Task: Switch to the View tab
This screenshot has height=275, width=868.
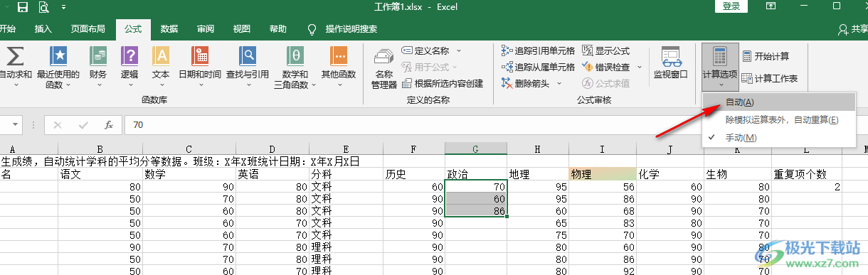Action: pos(242,29)
